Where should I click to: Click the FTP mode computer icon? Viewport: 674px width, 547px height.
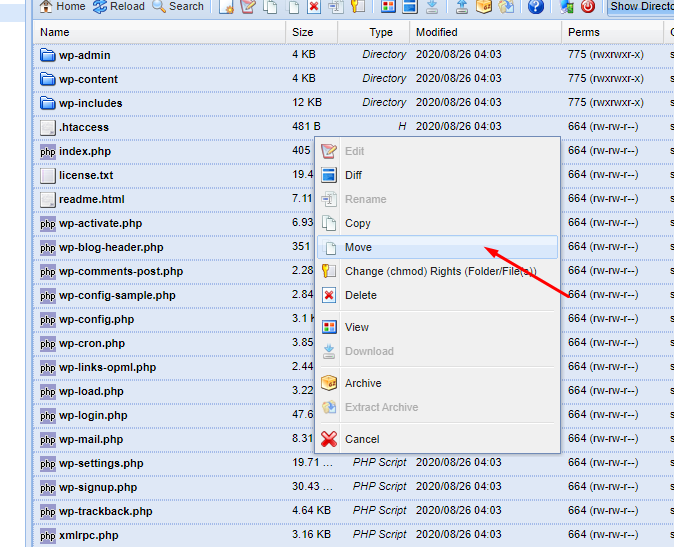[566, 6]
